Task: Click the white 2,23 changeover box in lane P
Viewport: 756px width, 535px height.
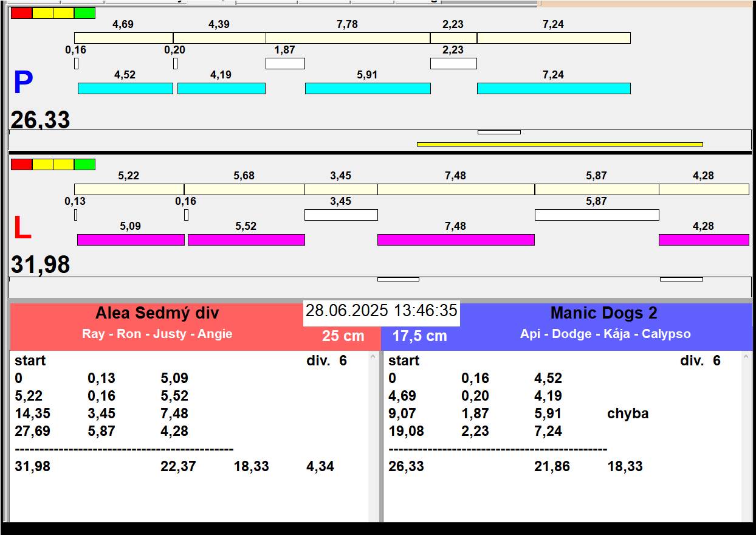Action: 453,63
